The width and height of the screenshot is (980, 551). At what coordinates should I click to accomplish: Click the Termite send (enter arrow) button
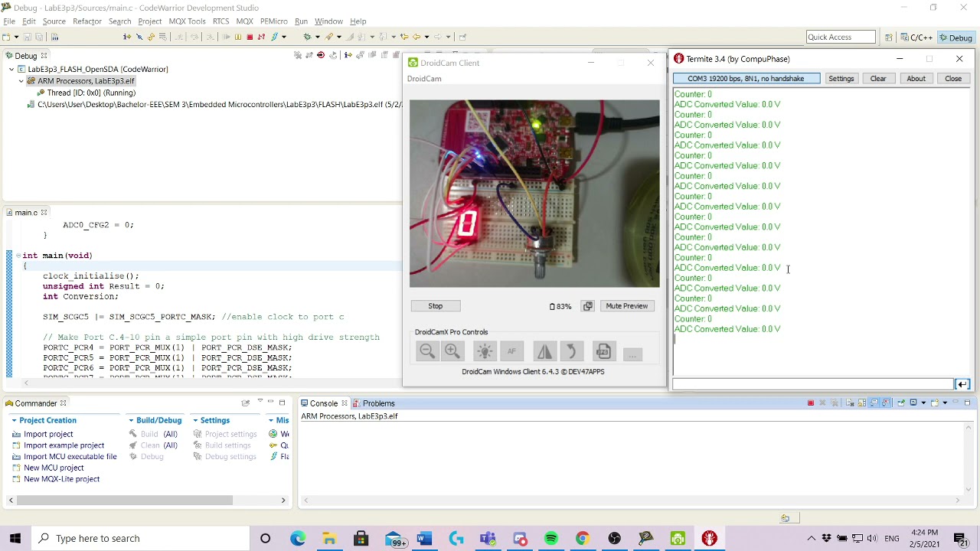pos(962,384)
